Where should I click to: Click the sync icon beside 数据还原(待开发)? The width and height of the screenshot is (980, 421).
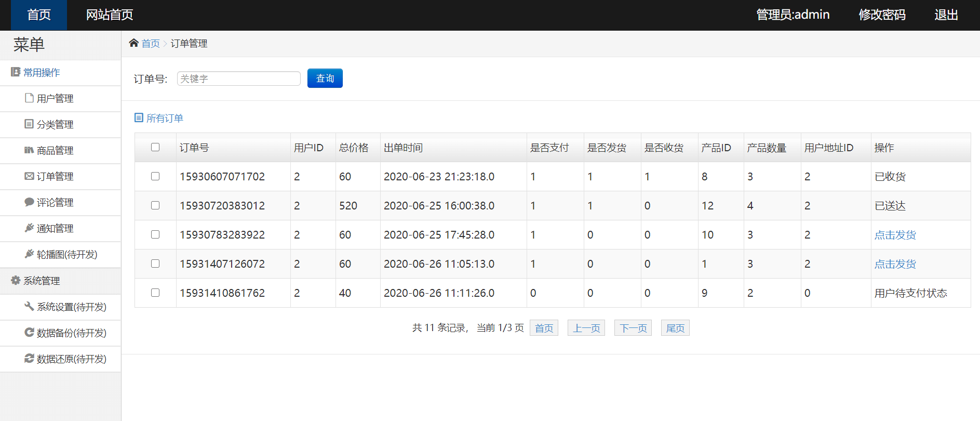29,358
